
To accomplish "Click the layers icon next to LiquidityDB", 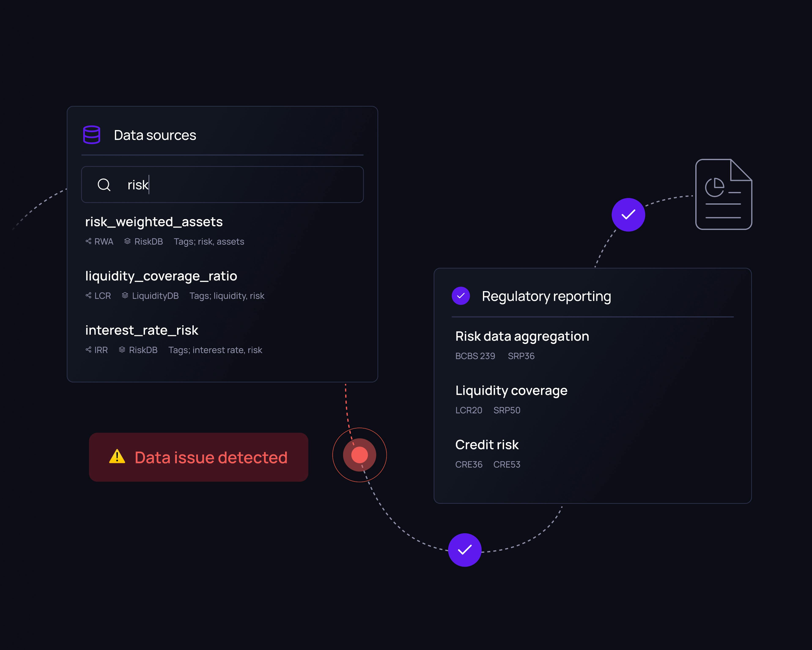I will 125,295.
